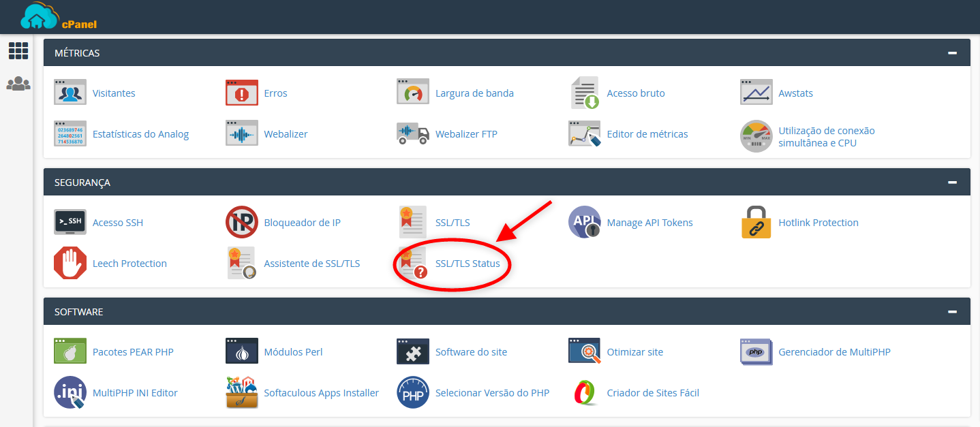Click the SSL/TLS Status icon
This screenshot has height=427, width=980.
pyautogui.click(x=413, y=264)
